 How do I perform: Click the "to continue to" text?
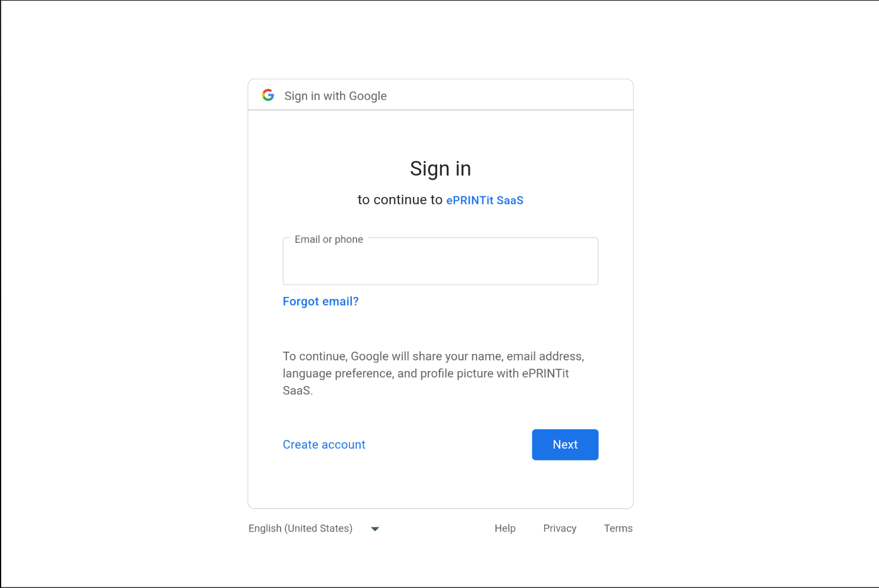pyautogui.click(x=399, y=201)
